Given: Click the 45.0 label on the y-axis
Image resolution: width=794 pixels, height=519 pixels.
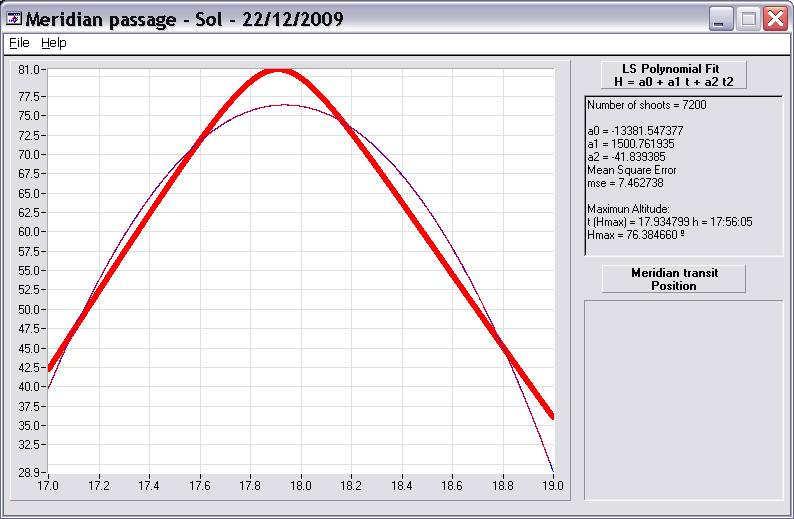Looking at the screenshot, I should pos(29,348).
